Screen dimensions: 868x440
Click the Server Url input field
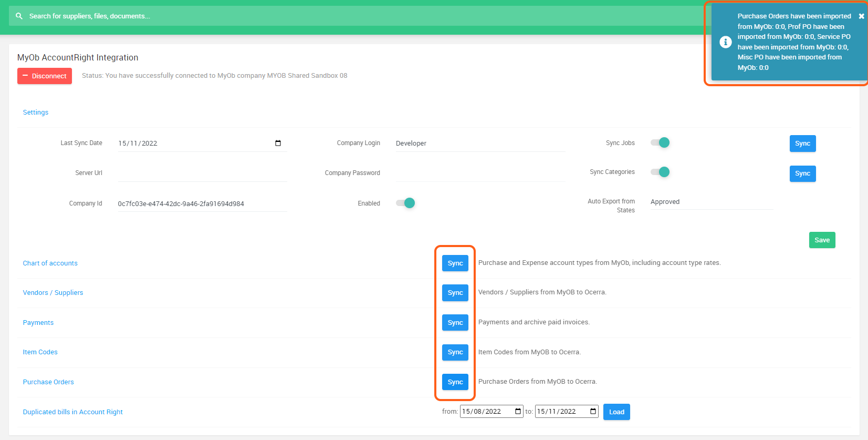pos(202,173)
